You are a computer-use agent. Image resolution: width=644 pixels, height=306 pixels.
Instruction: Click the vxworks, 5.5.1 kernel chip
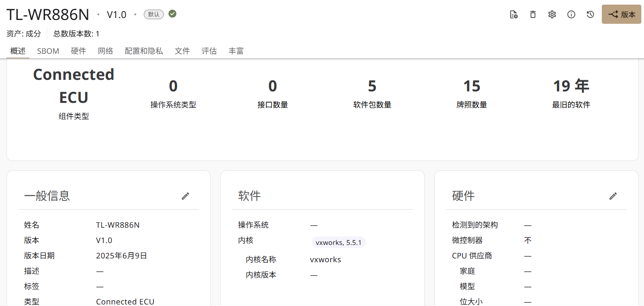pyautogui.click(x=338, y=243)
